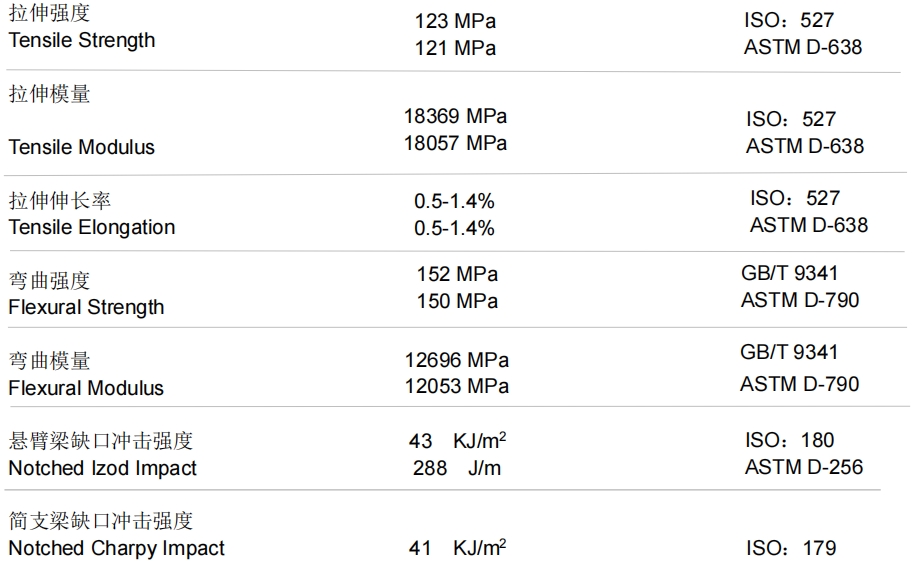Click the 288 J/m value
The width and height of the screenshot is (917, 570).
point(456,468)
